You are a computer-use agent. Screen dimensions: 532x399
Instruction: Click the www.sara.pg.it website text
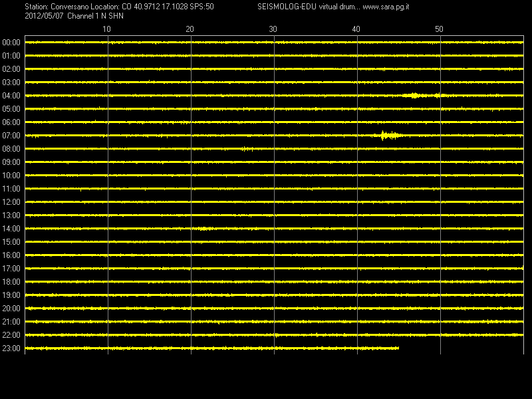(386, 7)
